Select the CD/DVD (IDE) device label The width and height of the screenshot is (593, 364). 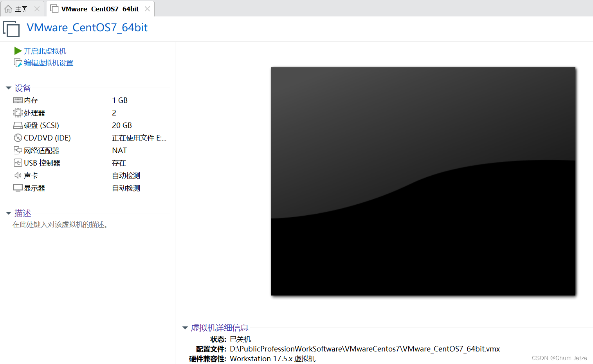pos(47,138)
